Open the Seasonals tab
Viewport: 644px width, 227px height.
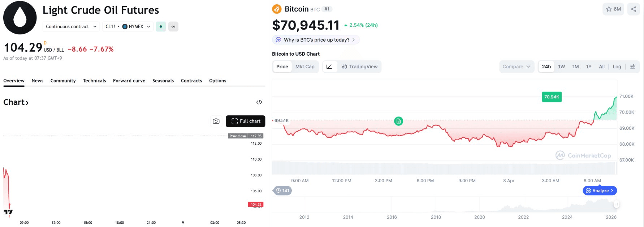(163, 80)
